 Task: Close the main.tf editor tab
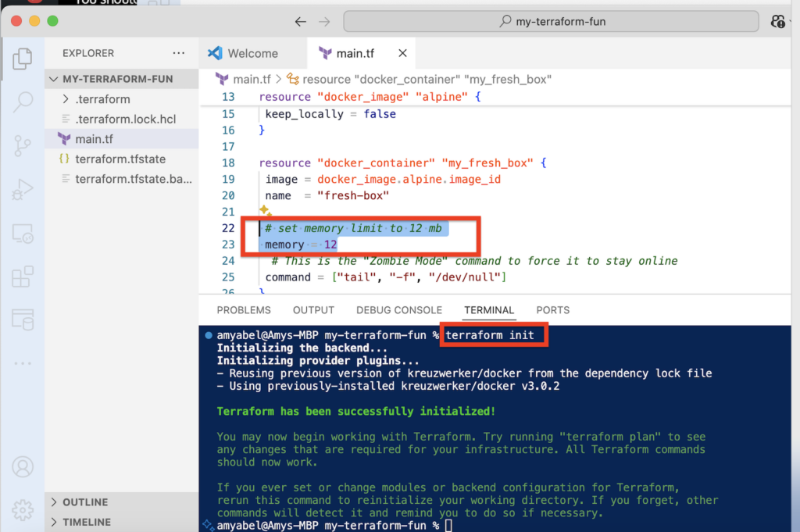point(402,53)
